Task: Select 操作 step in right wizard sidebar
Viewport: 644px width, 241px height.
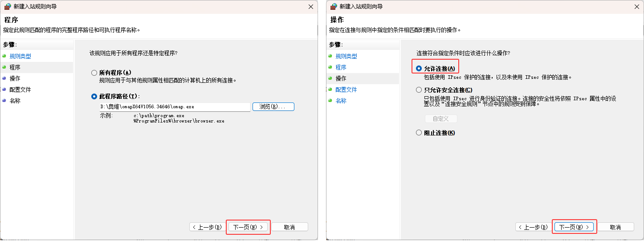Action: (x=341, y=78)
